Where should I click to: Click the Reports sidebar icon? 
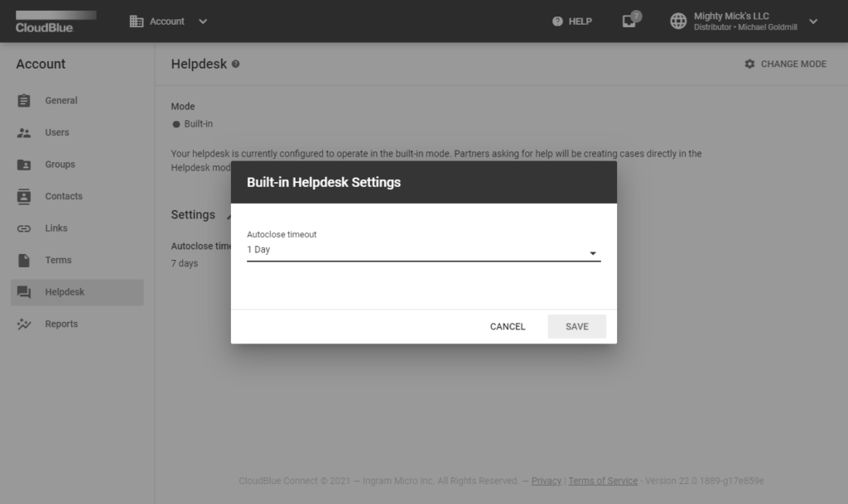coord(26,324)
